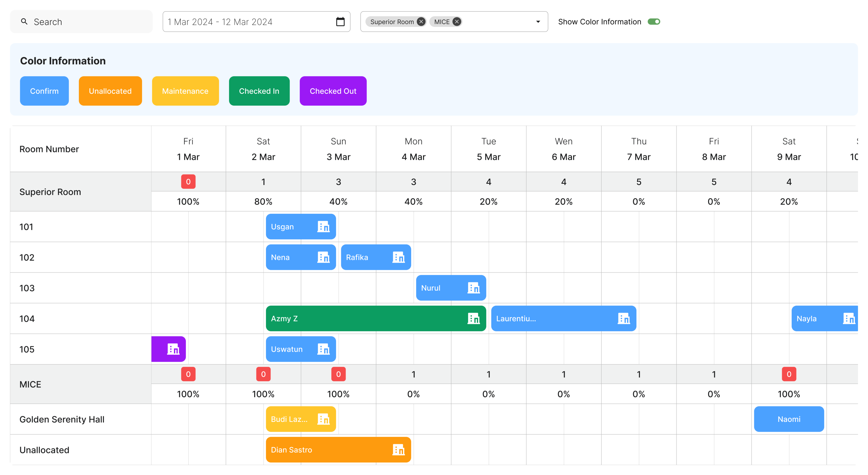Image resolution: width=868 pixels, height=475 pixels.
Task: Click into the Search input field
Action: 88,22
